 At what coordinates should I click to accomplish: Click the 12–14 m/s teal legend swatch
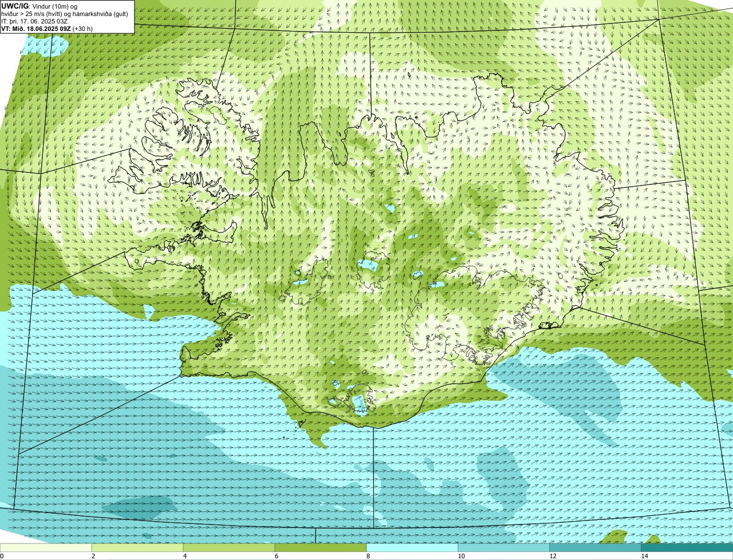pos(596,547)
